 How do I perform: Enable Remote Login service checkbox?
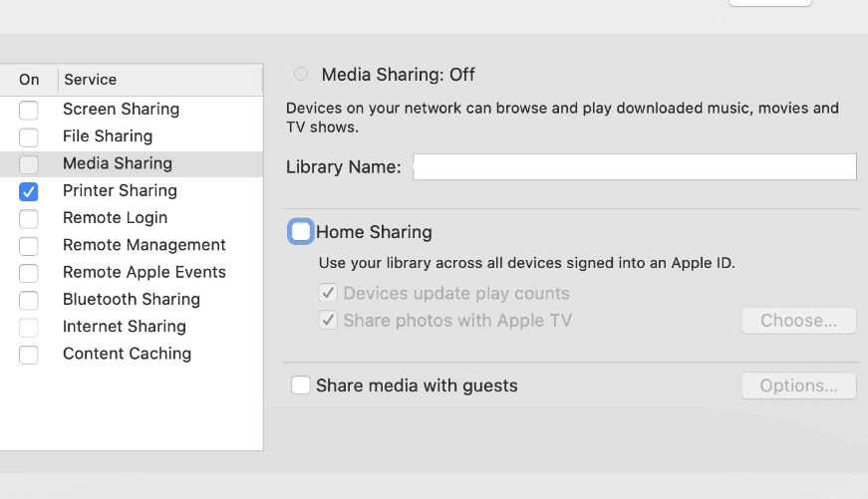[x=29, y=218]
